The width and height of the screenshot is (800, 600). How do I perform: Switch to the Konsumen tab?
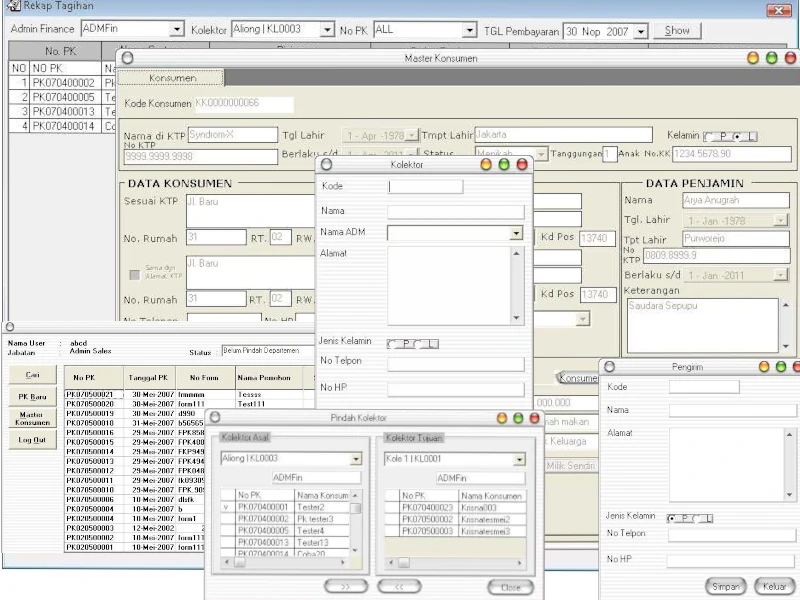(x=172, y=77)
